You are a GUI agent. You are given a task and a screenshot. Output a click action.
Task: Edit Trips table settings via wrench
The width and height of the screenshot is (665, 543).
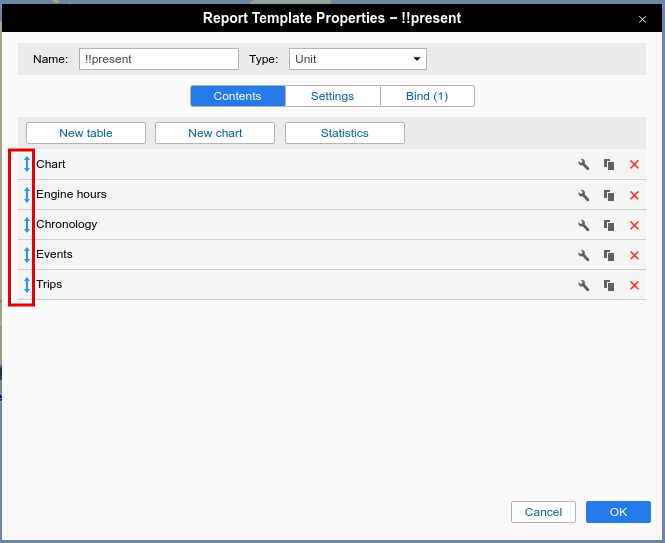tap(584, 285)
